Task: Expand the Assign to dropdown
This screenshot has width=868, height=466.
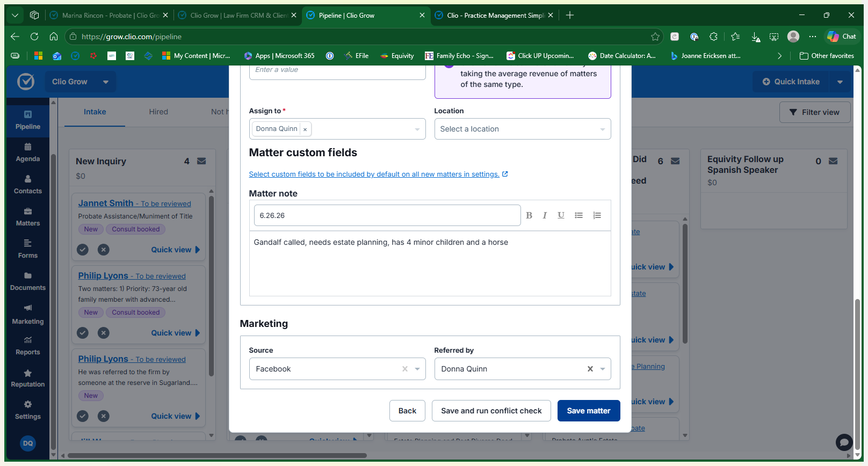Action: tap(417, 129)
